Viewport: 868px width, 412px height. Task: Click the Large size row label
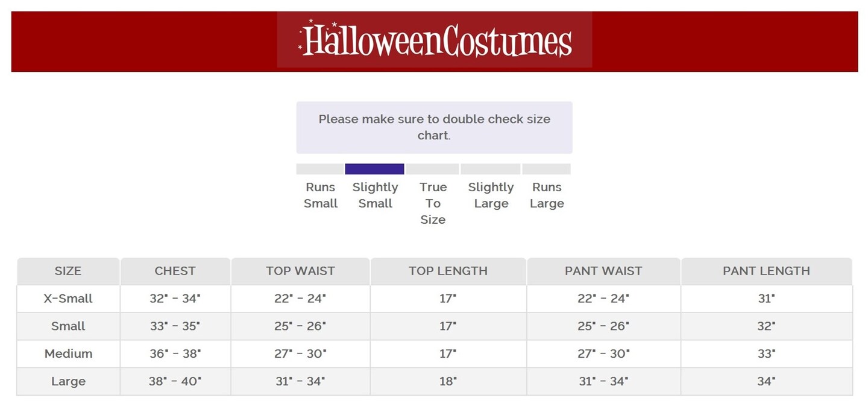click(x=68, y=382)
